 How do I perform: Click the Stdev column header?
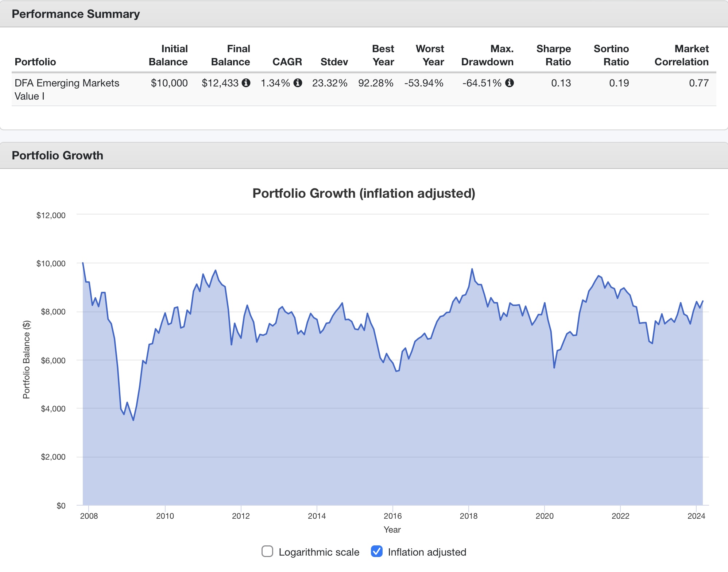(334, 62)
